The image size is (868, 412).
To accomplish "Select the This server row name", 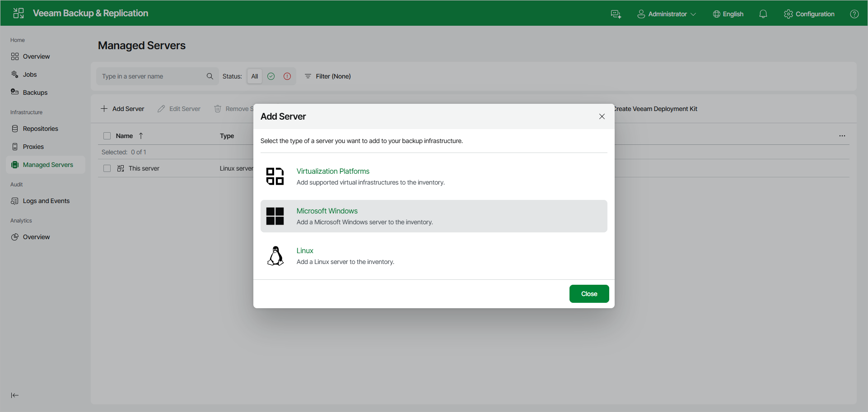I will [x=144, y=168].
